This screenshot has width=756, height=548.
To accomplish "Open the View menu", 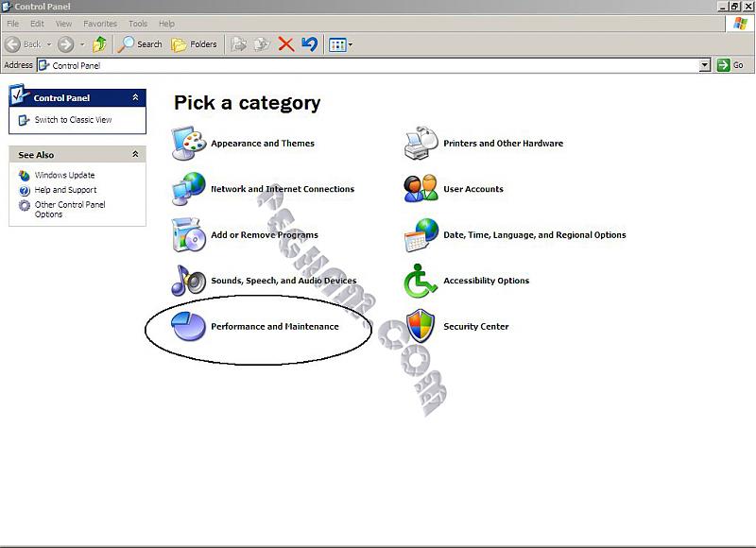I will (x=63, y=24).
